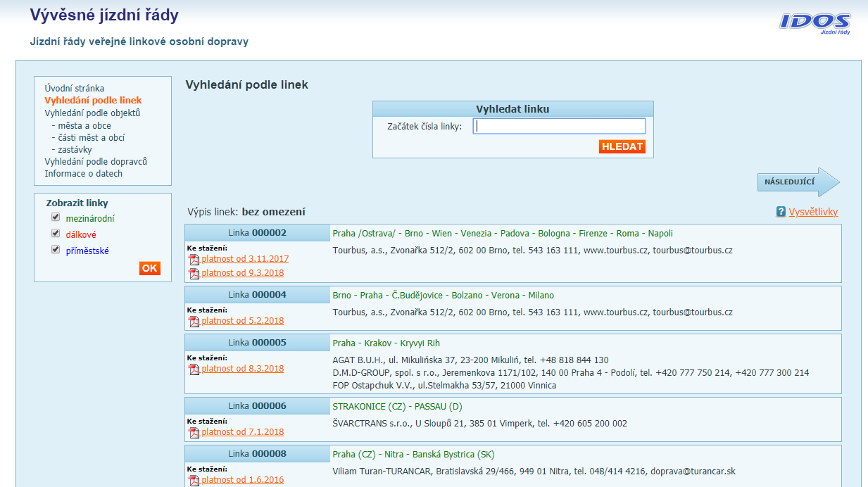
Task: Click PDF icon next to platnost od 1.6.2016
Action: tap(194, 480)
